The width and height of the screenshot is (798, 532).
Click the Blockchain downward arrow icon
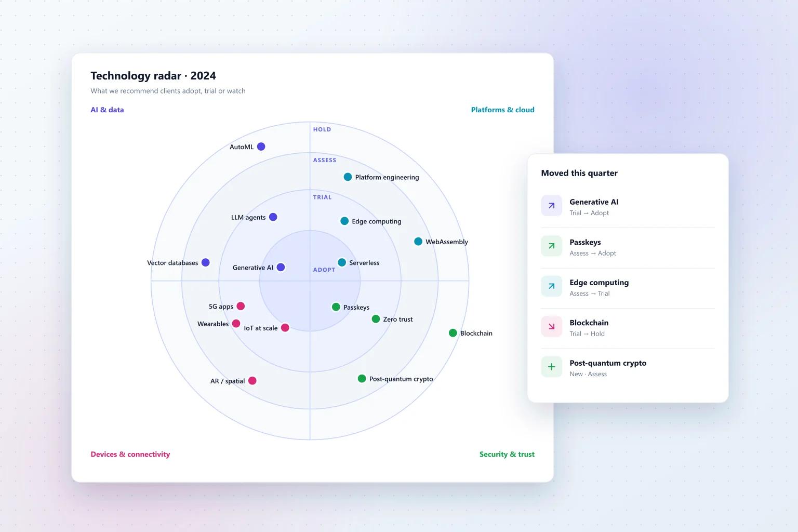[551, 327]
